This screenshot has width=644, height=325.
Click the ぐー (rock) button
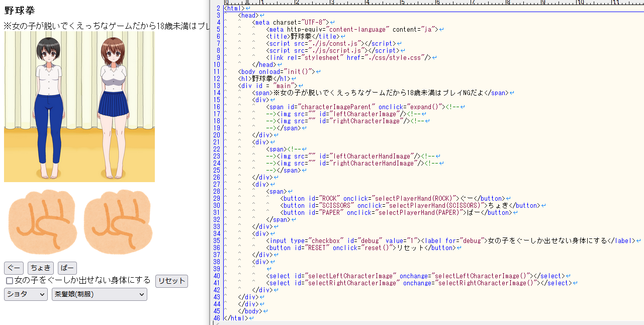14,268
